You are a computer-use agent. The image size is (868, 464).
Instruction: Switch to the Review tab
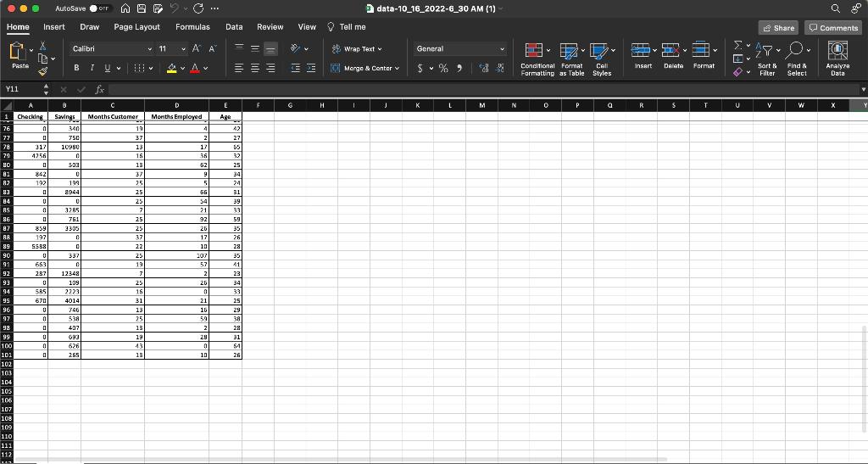(x=270, y=26)
